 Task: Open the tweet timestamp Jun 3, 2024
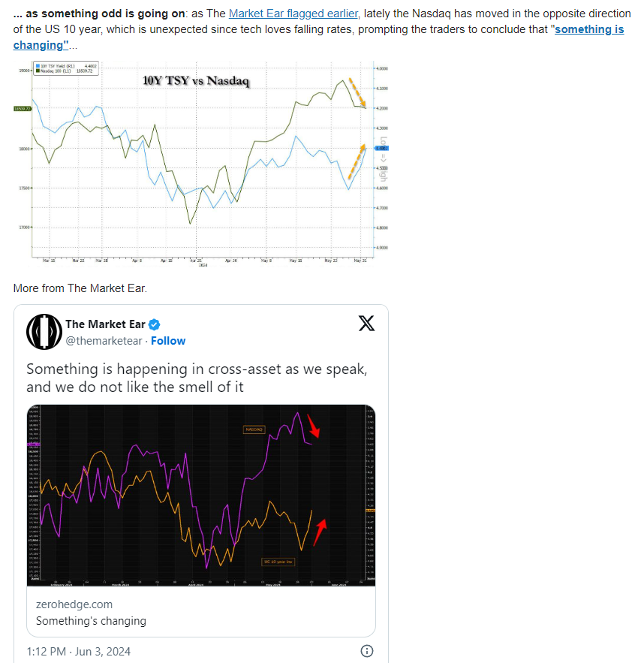tap(78, 651)
